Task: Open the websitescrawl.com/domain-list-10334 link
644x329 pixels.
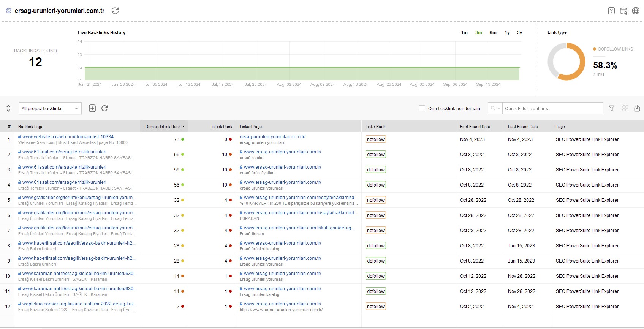Action: (68, 137)
